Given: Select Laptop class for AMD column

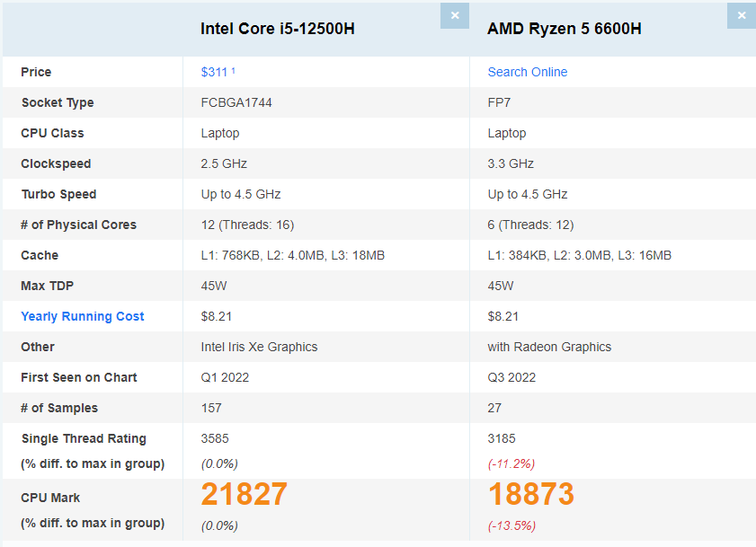Looking at the screenshot, I should coord(507,134).
